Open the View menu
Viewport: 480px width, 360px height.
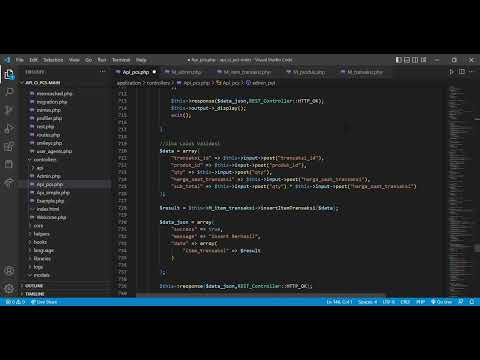tap(74, 60)
